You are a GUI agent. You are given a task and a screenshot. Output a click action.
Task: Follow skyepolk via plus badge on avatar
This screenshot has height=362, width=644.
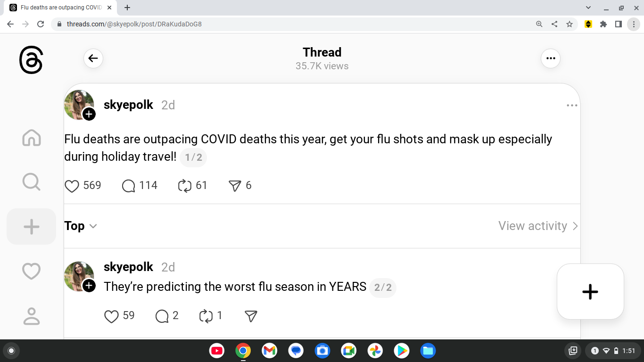(x=89, y=114)
